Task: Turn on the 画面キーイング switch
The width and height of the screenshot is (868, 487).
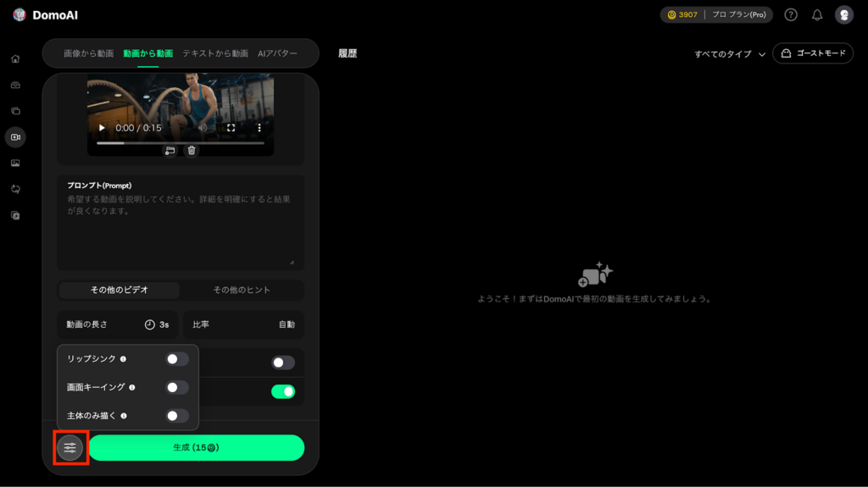Action: (176, 387)
